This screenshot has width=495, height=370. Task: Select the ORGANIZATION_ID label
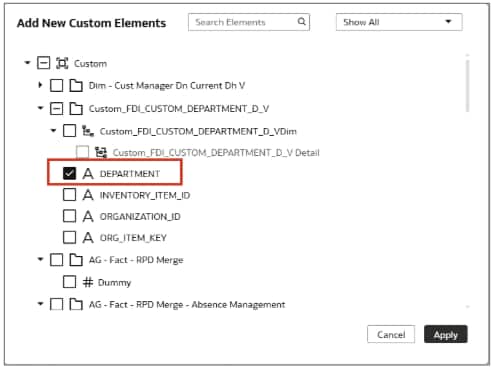click(x=140, y=216)
